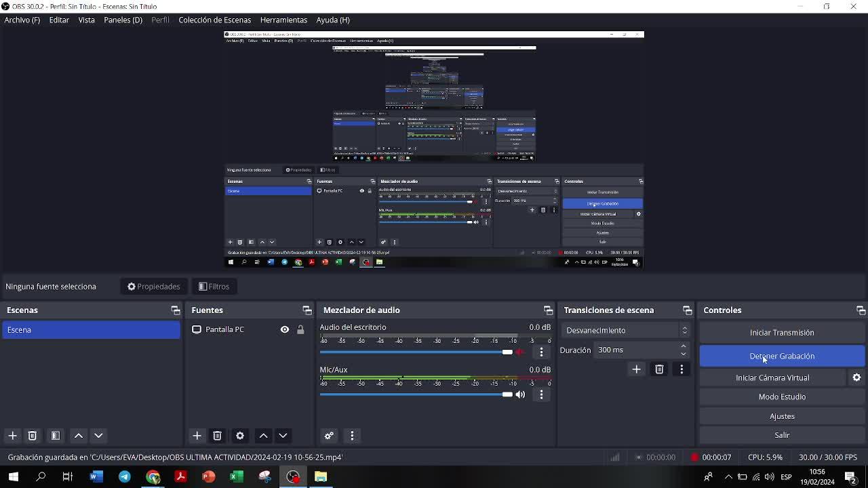Open Filtros for the source
868x488 pixels.
(x=214, y=286)
